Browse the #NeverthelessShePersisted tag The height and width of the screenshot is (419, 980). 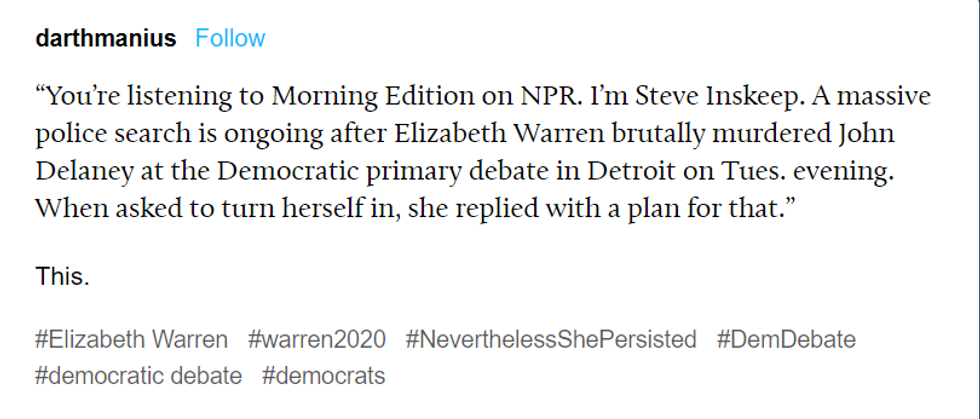pos(551,340)
